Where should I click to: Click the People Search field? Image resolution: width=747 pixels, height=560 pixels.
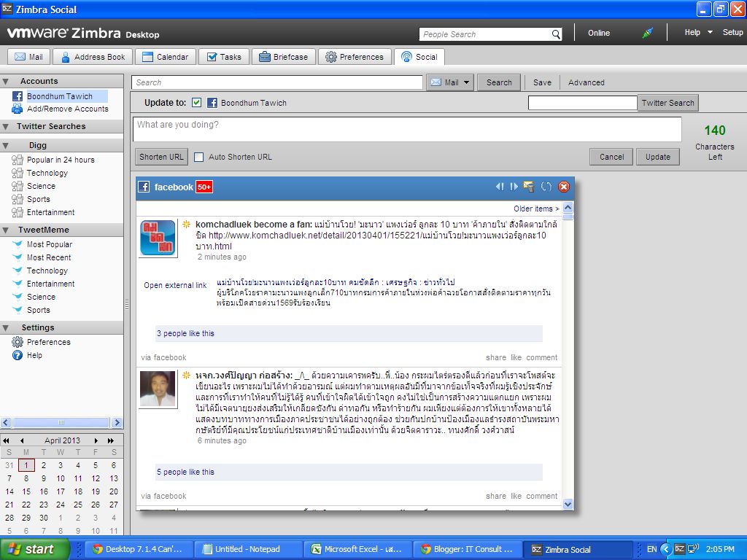pyautogui.click(x=485, y=34)
